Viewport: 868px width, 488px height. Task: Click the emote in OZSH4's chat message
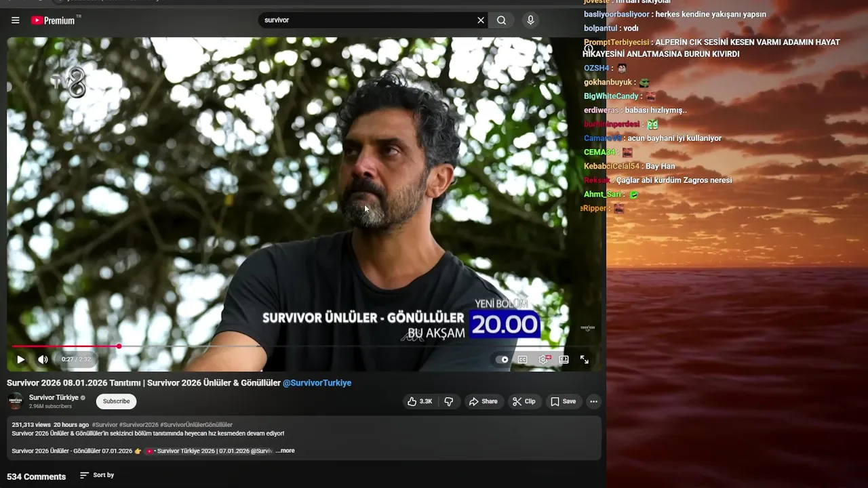(621, 68)
